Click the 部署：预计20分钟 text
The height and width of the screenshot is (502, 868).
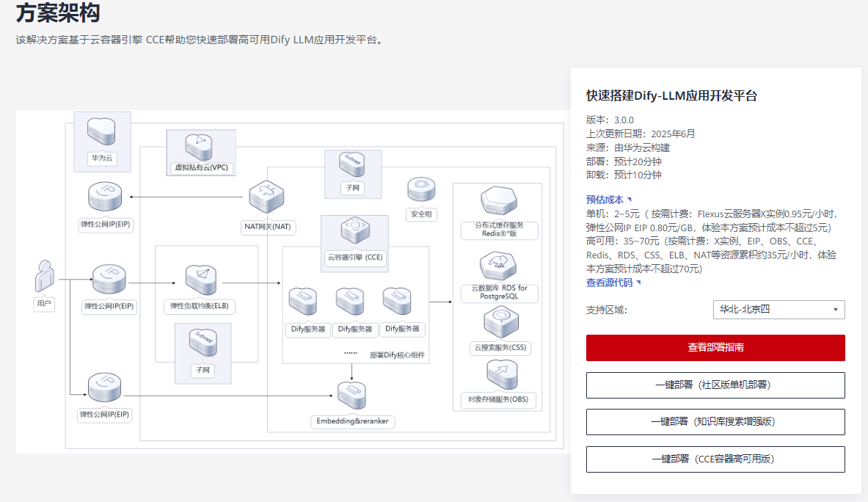coord(624,161)
